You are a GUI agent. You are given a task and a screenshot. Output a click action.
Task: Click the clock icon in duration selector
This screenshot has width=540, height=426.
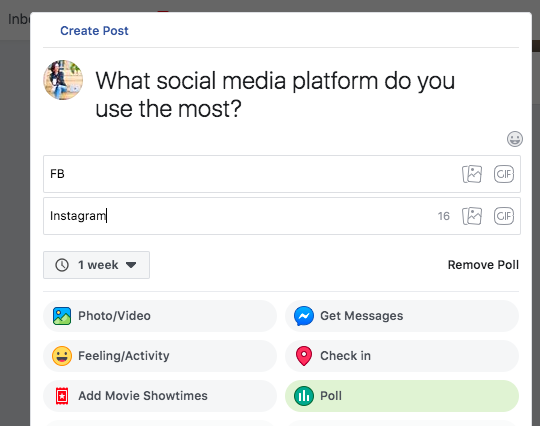(62, 265)
